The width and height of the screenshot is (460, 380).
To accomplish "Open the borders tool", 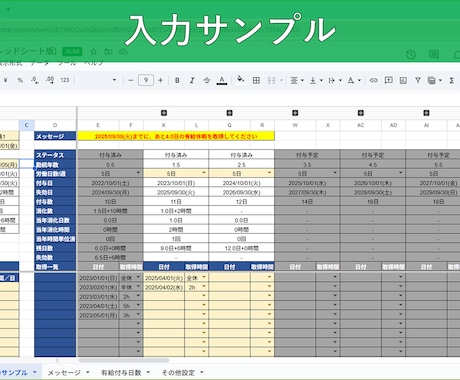I will tap(256, 80).
